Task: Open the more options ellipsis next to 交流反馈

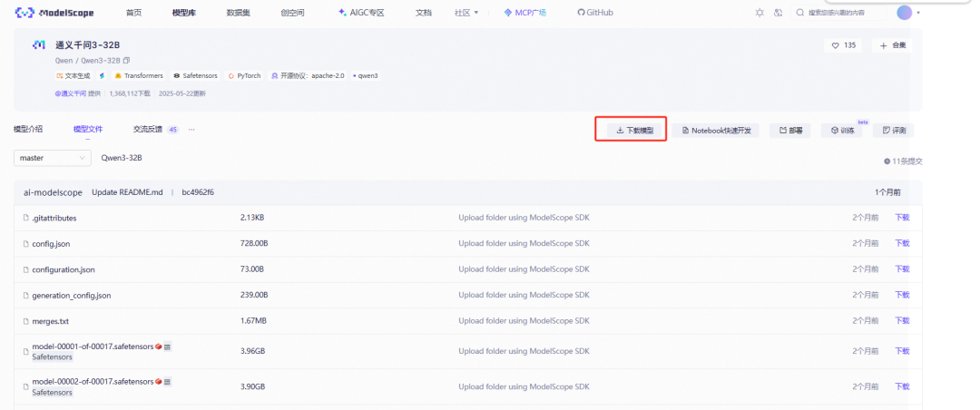Action: coord(191,130)
